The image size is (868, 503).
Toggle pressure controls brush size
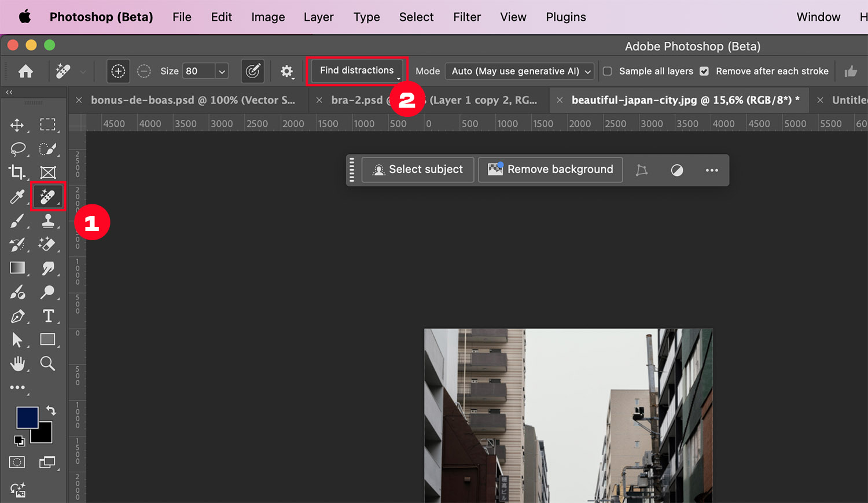pyautogui.click(x=252, y=71)
